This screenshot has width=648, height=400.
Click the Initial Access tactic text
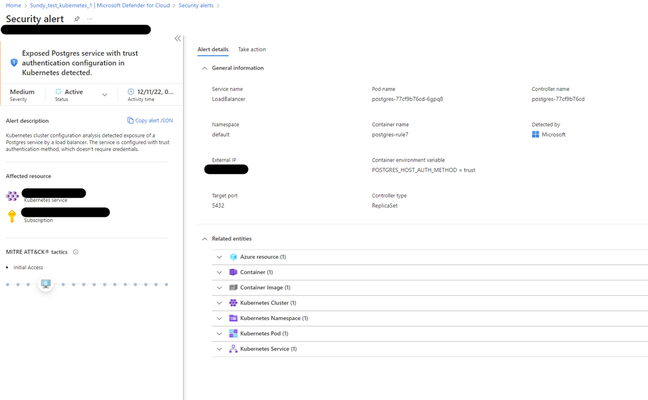(28, 267)
